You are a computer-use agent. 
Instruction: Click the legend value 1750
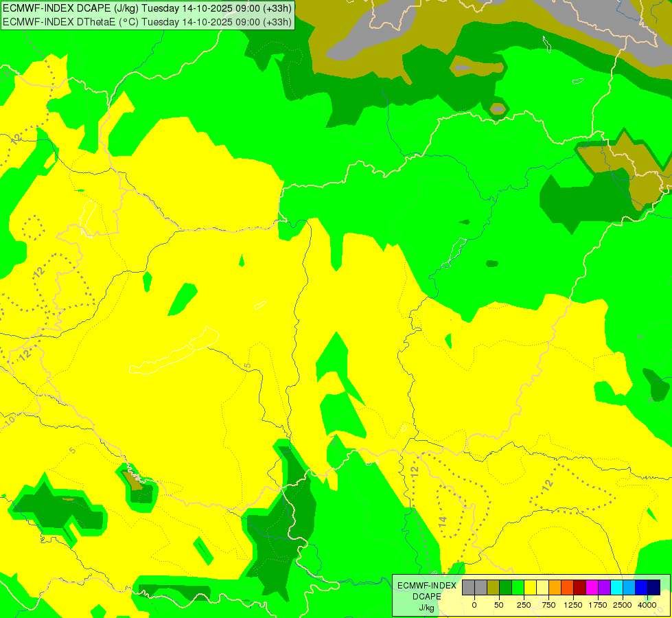pyautogui.click(x=598, y=605)
